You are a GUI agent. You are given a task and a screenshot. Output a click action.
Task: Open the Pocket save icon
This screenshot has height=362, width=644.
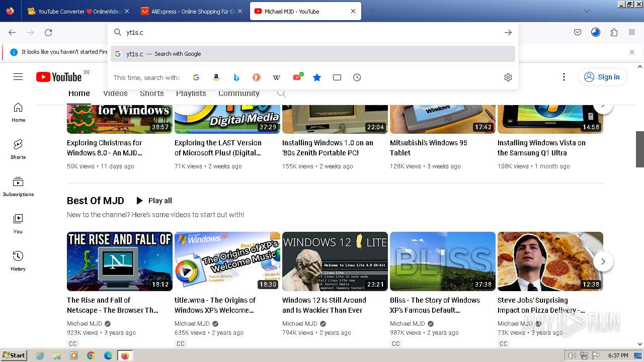(x=578, y=32)
